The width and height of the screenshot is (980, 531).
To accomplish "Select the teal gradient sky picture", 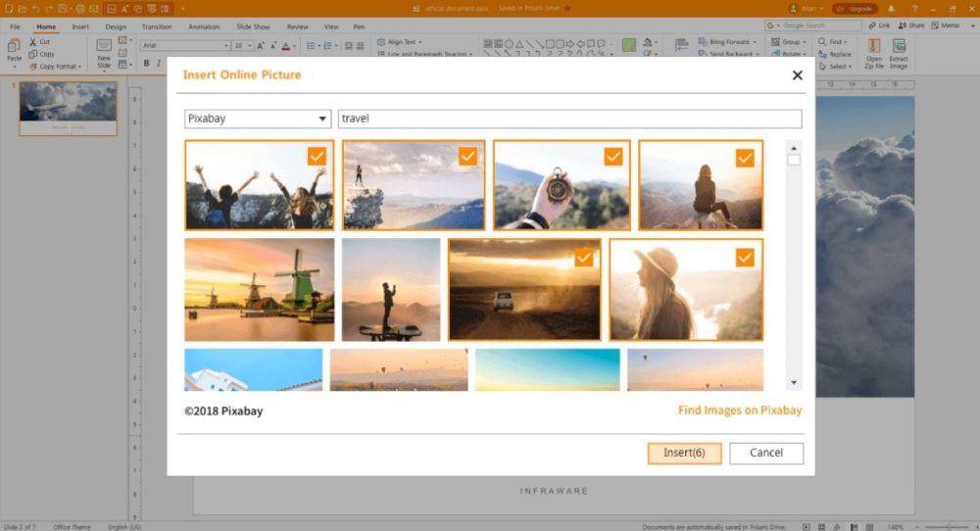I will [x=548, y=369].
